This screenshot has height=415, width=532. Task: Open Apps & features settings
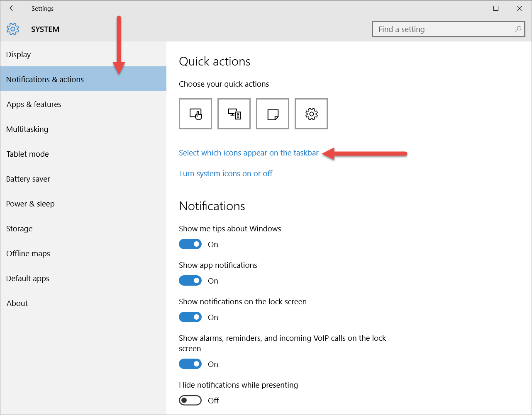coord(34,104)
